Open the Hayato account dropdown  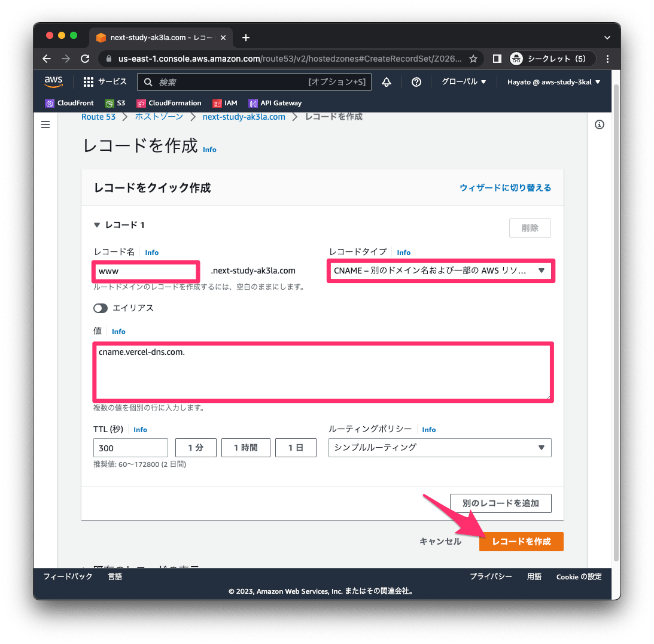[553, 82]
